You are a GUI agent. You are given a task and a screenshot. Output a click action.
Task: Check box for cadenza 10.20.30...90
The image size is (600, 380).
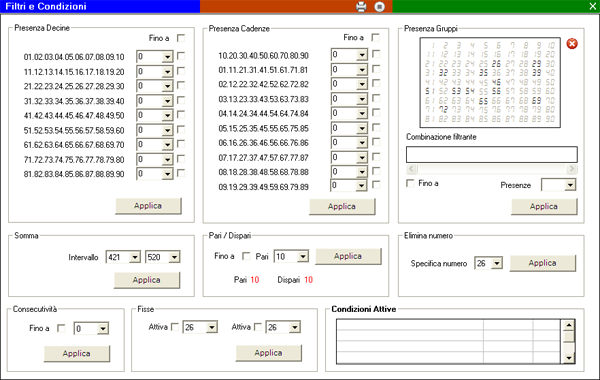pyautogui.click(x=376, y=54)
